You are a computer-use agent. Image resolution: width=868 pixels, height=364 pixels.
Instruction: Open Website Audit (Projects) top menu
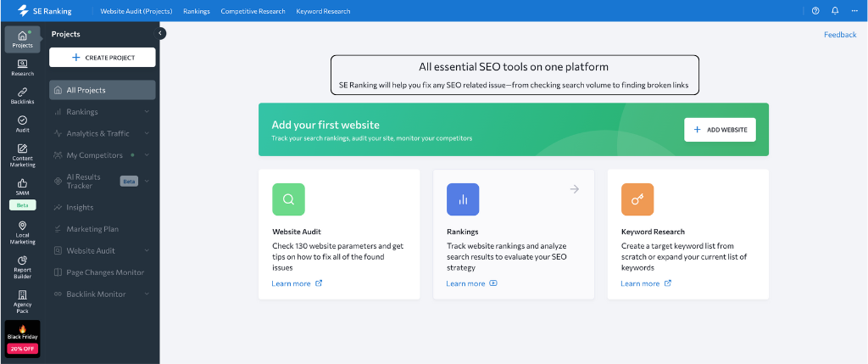click(136, 11)
